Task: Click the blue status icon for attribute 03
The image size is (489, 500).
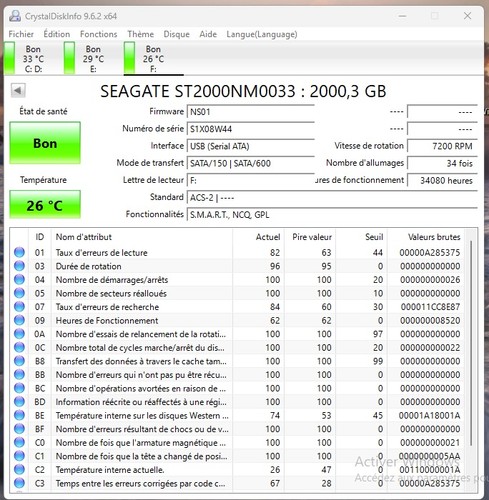Action: 19,266
